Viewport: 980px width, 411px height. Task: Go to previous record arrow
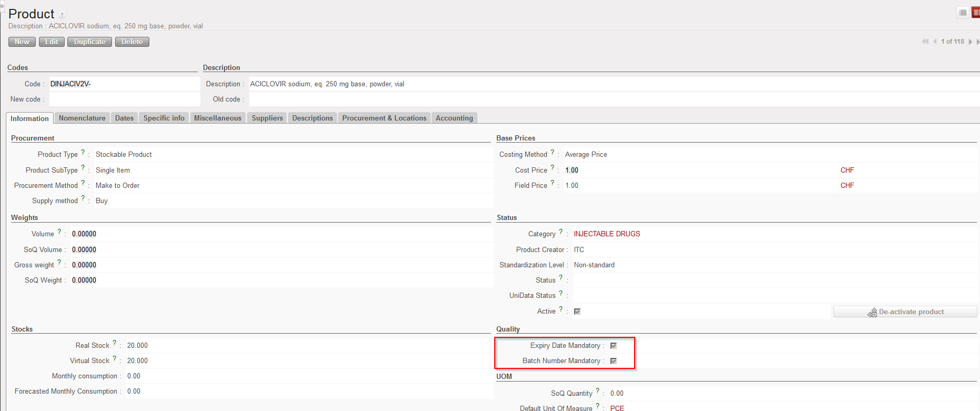tap(935, 42)
